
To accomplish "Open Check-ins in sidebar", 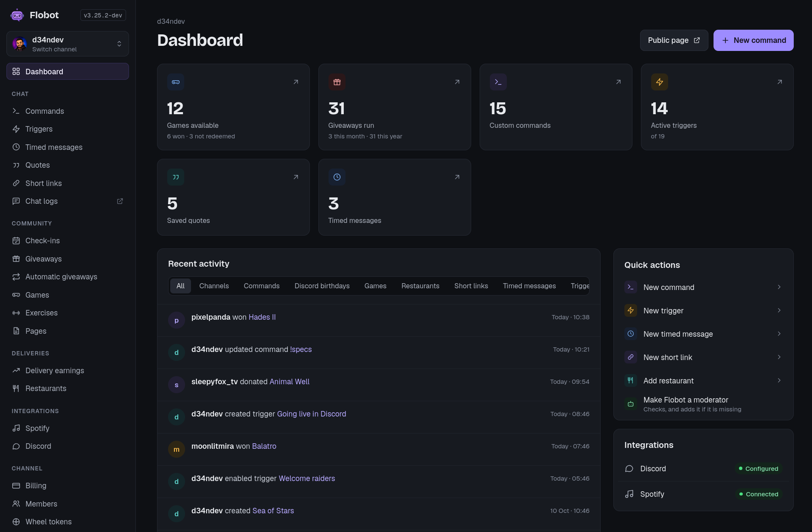I will pos(67,241).
